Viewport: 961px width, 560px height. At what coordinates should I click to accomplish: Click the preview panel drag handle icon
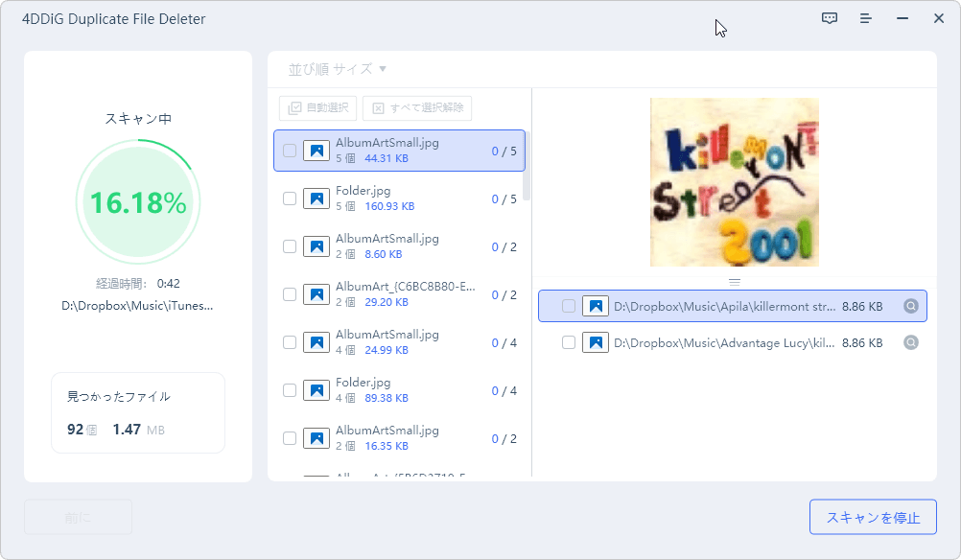735,283
